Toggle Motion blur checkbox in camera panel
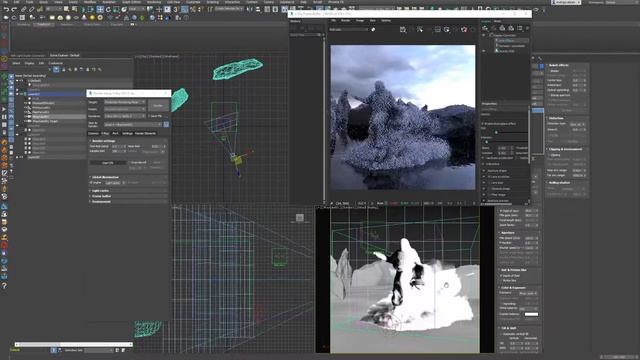The width and height of the screenshot is (640, 360). pyautogui.click(x=501, y=281)
